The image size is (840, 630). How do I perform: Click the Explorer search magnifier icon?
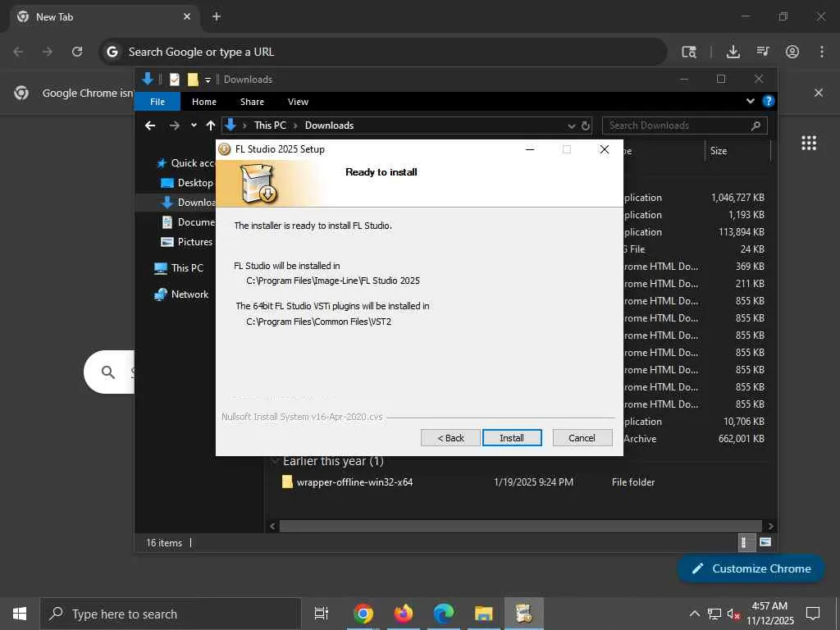[x=756, y=126]
